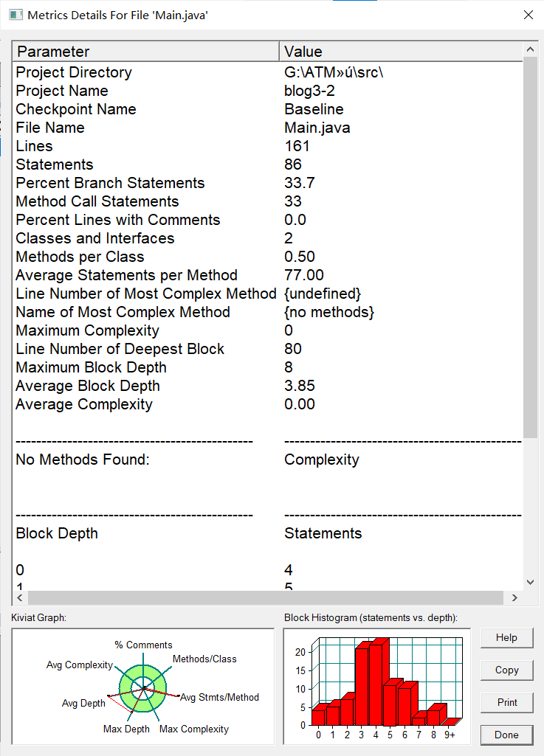The image size is (544, 756).
Task: Click the value 'G:\ATM»ú\src\'
Action: (334, 72)
